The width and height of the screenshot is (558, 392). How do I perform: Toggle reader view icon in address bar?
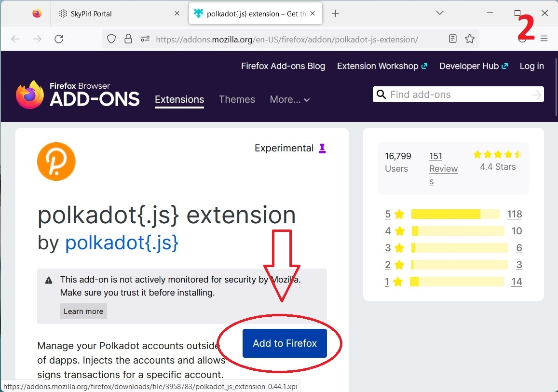point(452,39)
